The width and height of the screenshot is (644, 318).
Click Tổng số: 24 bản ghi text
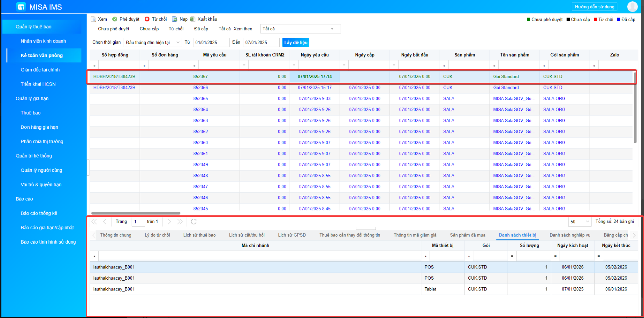click(614, 222)
